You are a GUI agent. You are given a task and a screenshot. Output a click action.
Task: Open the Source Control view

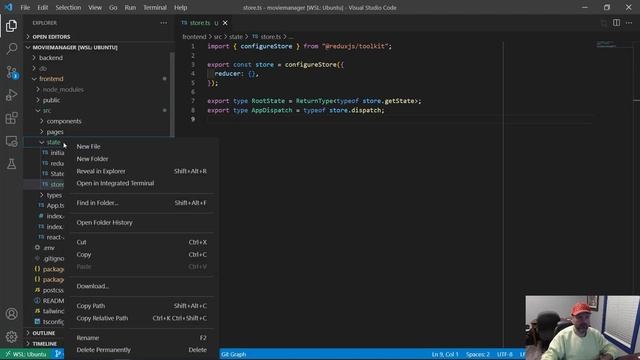click(11, 72)
